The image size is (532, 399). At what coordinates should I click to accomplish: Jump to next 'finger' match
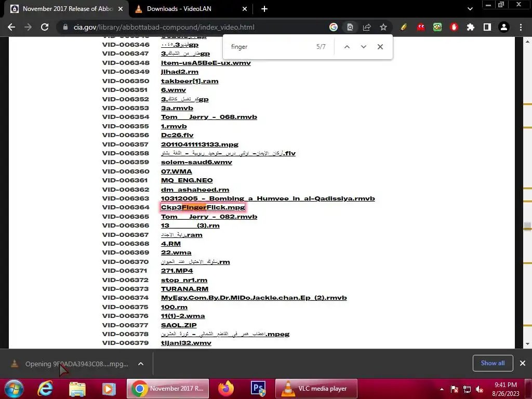[363, 47]
